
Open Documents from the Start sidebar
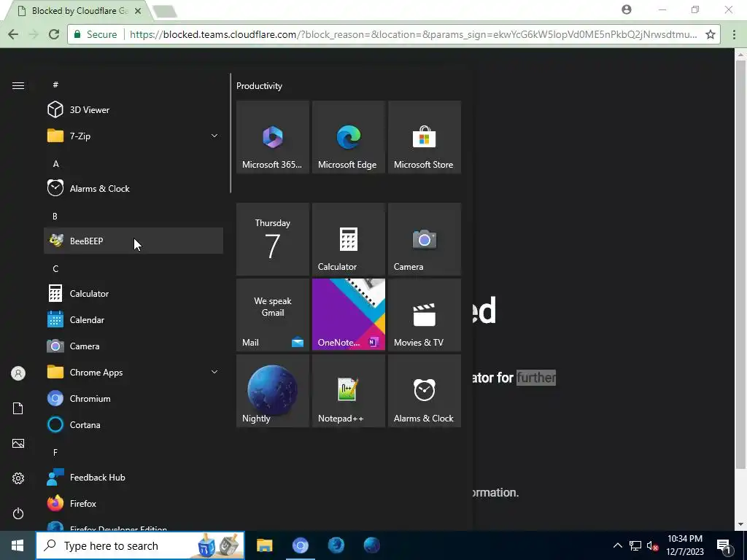tap(18, 408)
